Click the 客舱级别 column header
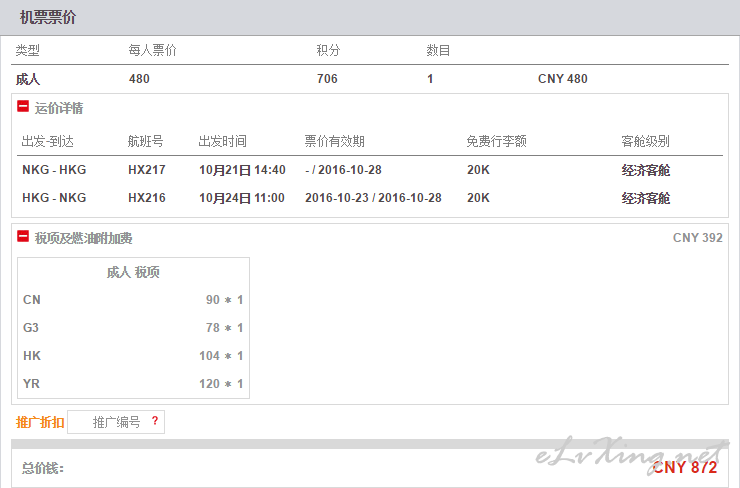 [x=645, y=141]
